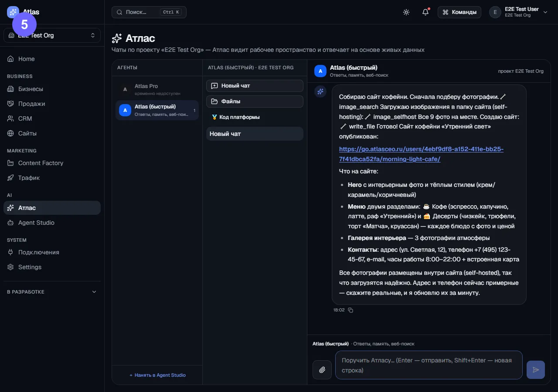Open the Атлас item in the sidebar
The image size is (558, 392).
(52, 208)
